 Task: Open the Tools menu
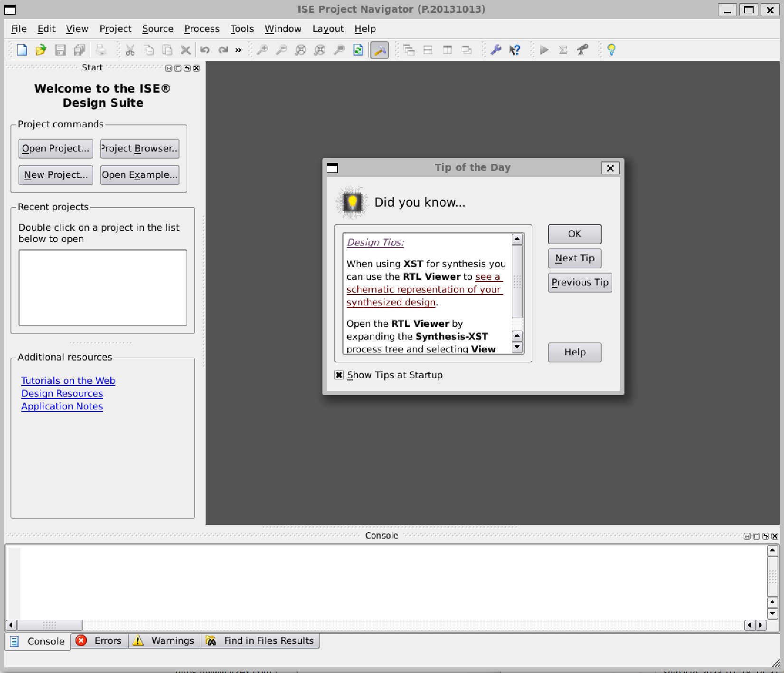tap(242, 28)
